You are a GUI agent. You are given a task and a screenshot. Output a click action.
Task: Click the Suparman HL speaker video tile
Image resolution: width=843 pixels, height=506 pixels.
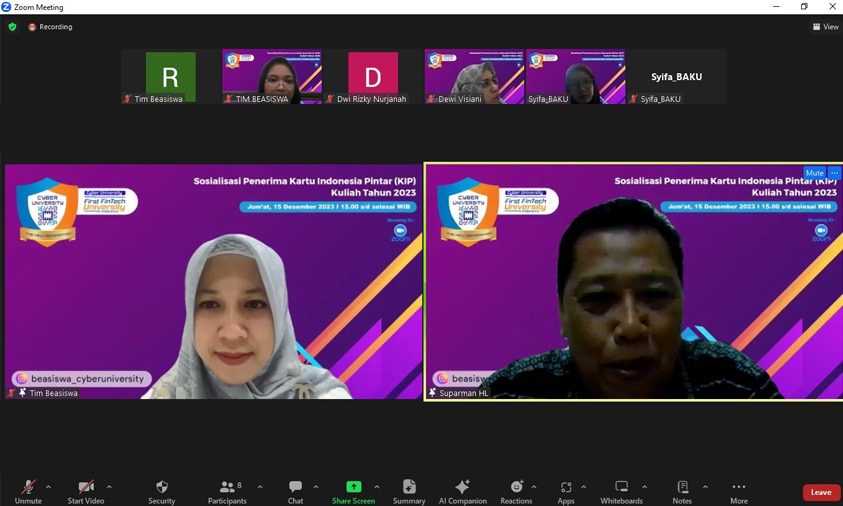pyautogui.click(x=633, y=281)
